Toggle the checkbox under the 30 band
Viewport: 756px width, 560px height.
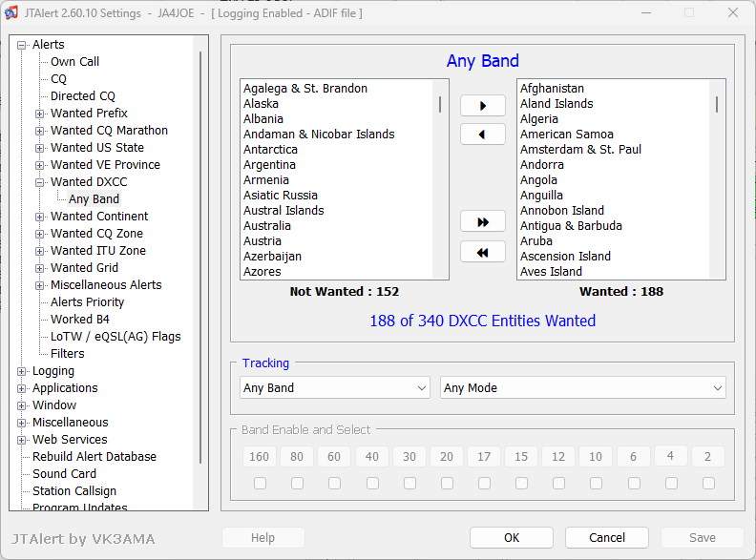(x=409, y=483)
